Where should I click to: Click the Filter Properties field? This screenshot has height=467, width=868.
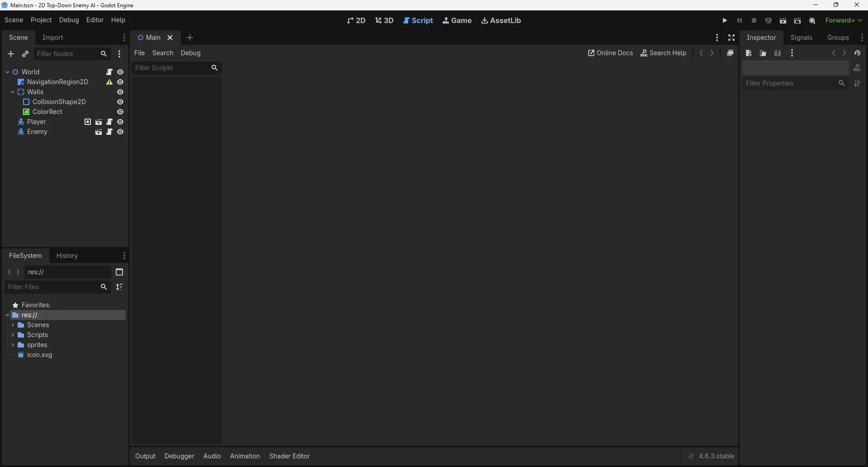coord(795,83)
